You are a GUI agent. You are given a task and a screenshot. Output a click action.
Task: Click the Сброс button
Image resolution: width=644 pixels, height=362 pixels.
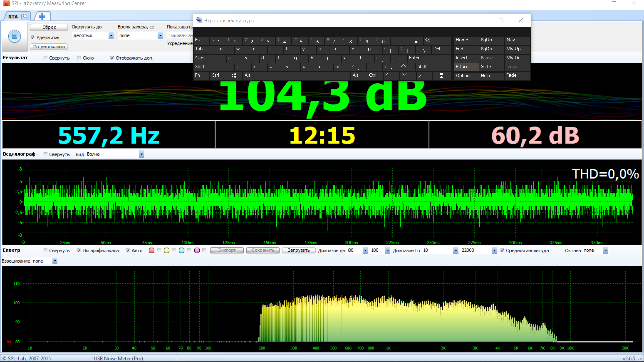pos(49,27)
